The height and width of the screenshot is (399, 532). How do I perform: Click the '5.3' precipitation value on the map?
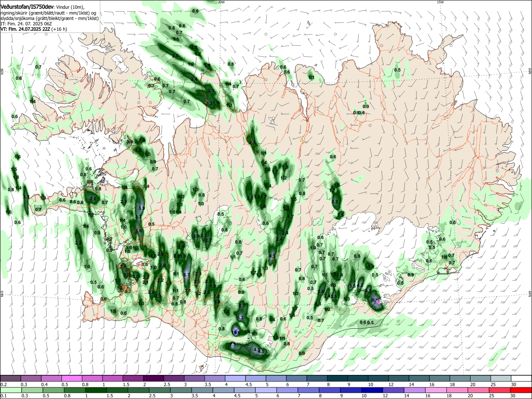[240, 318]
